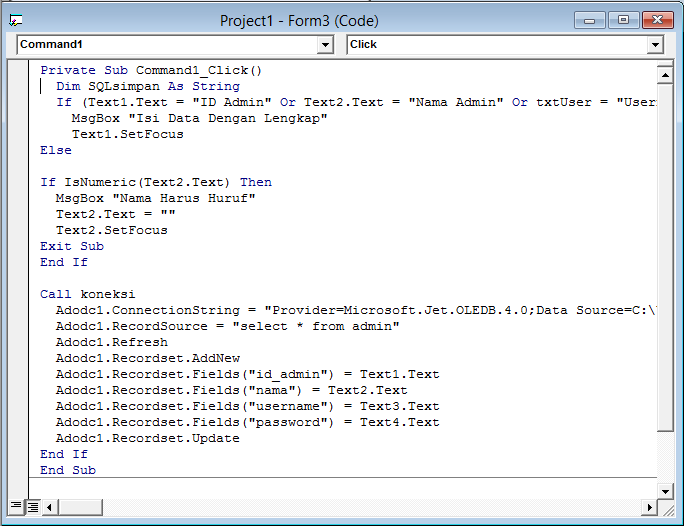Click the 'End Sub' line
684x526 pixels.
coord(68,470)
